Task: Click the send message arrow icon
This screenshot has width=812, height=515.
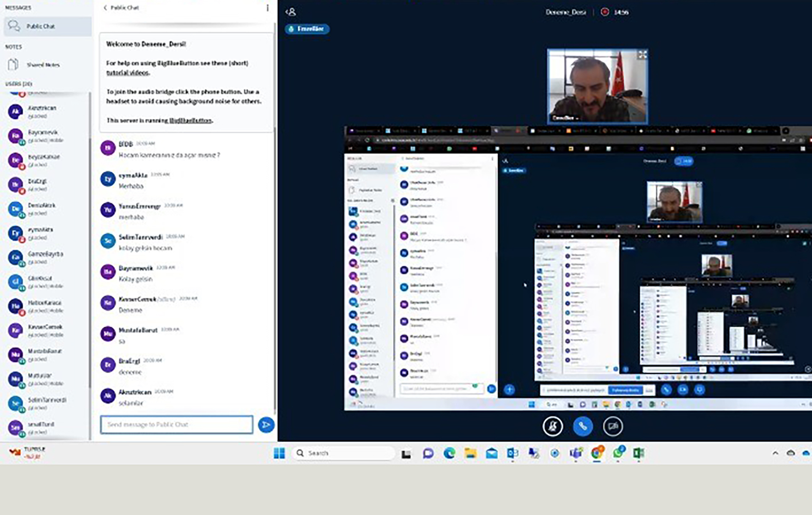Action: click(x=266, y=425)
